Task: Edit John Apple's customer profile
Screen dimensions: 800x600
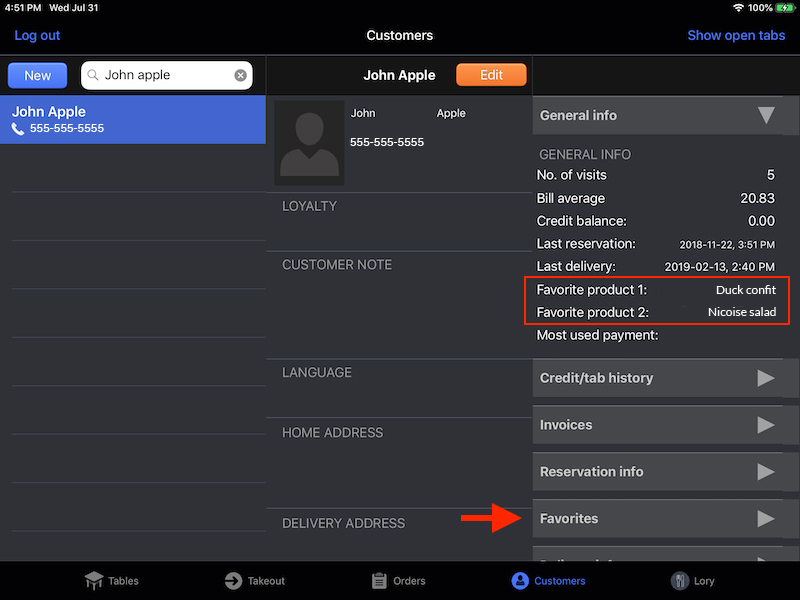Action: click(491, 75)
